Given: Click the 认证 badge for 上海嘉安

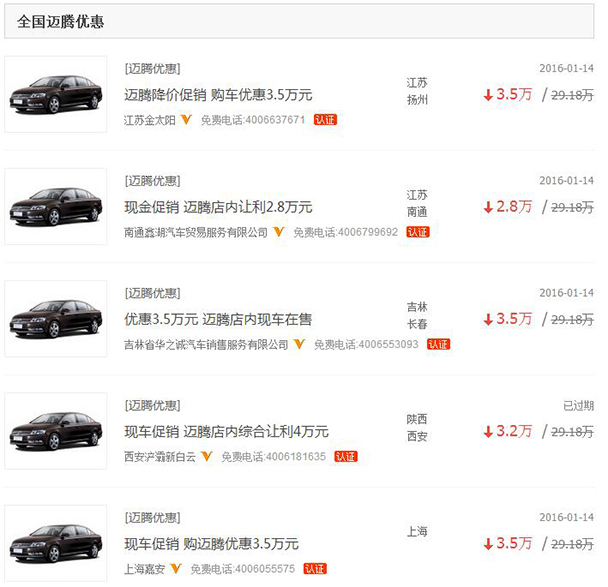Looking at the screenshot, I should click(x=314, y=568).
